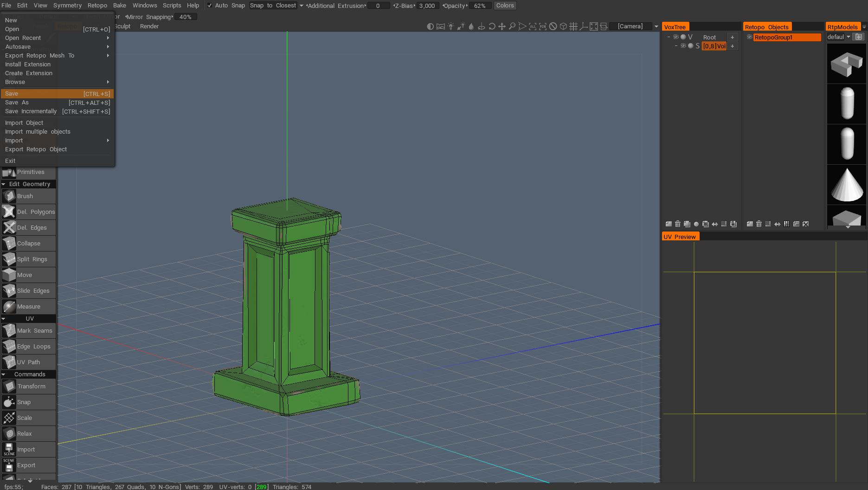This screenshot has height=490, width=868.
Task: Expand the Export Retopo Mesh To submenu
Action: click(57, 56)
